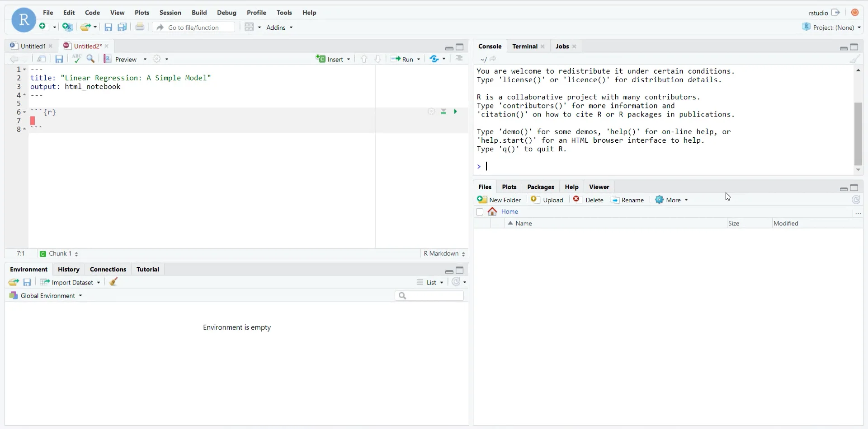Clear console broom icon
The image size is (868, 429).
(x=854, y=59)
